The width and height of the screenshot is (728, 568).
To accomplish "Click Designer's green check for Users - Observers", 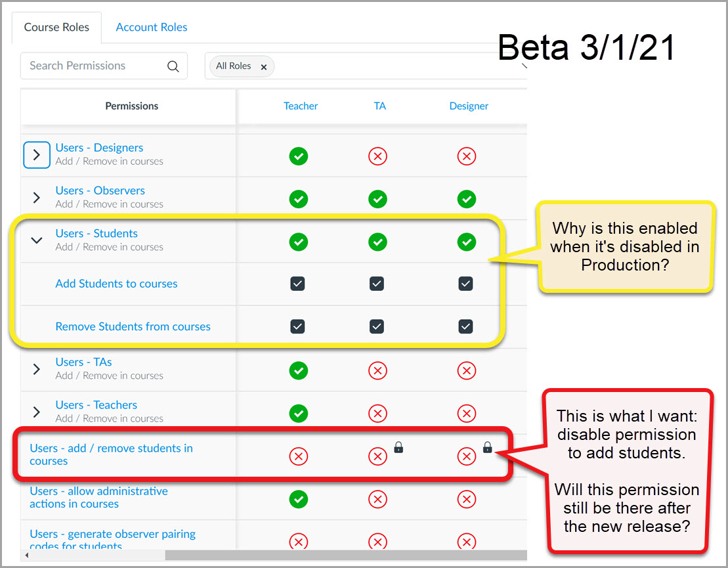I will click(466, 199).
